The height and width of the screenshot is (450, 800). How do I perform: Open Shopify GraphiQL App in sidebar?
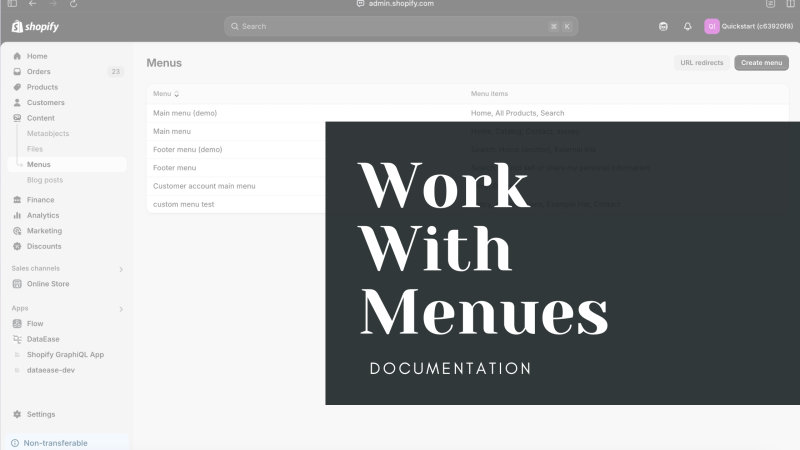pos(65,355)
